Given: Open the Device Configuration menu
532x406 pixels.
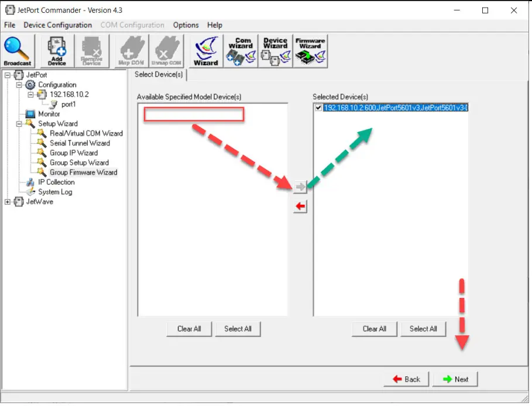Looking at the screenshot, I should 58,25.
